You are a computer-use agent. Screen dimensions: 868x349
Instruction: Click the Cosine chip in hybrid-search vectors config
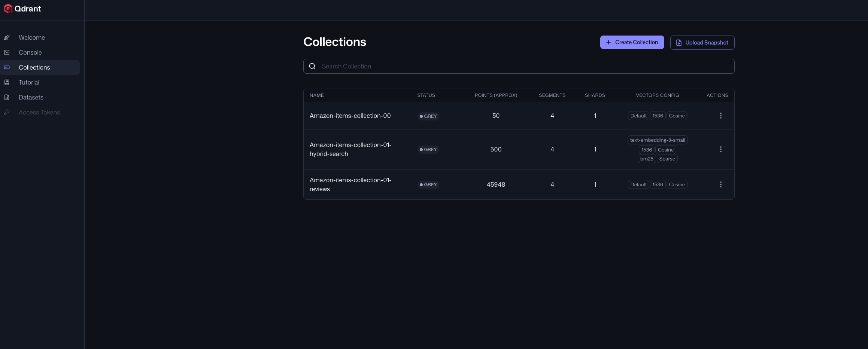coord(665,149)
